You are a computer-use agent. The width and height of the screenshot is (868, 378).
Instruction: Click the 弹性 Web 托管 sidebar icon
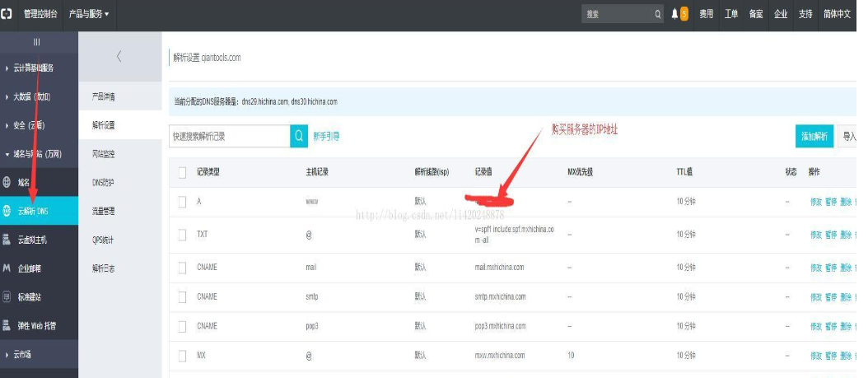click(x=7, y=326)
